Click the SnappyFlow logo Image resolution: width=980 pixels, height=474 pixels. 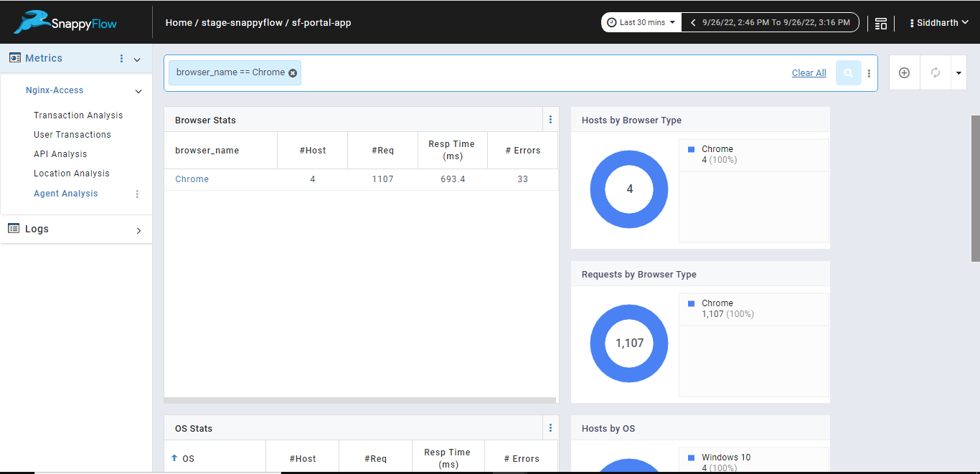point(63,22)
